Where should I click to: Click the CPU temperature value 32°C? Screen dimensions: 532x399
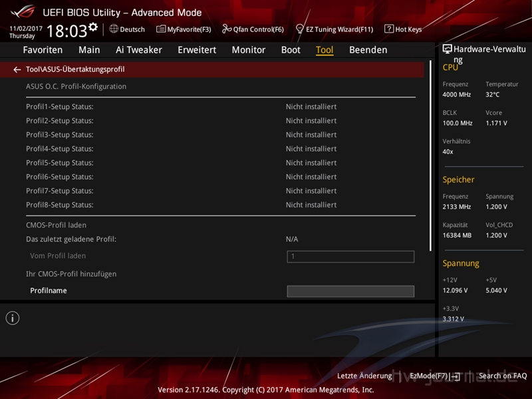492,94
